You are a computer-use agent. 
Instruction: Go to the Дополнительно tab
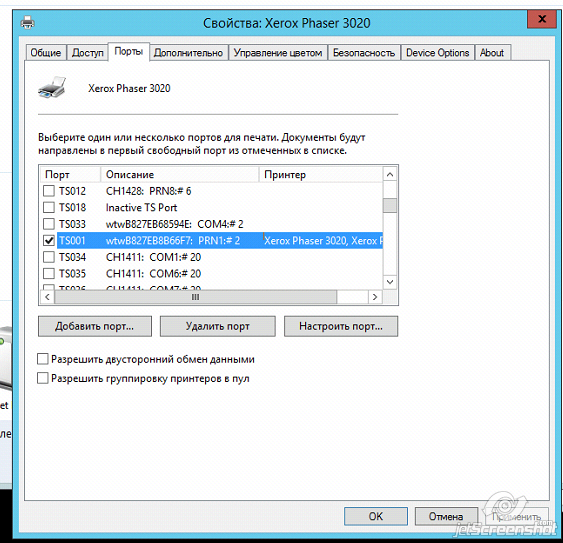[188, 53]
